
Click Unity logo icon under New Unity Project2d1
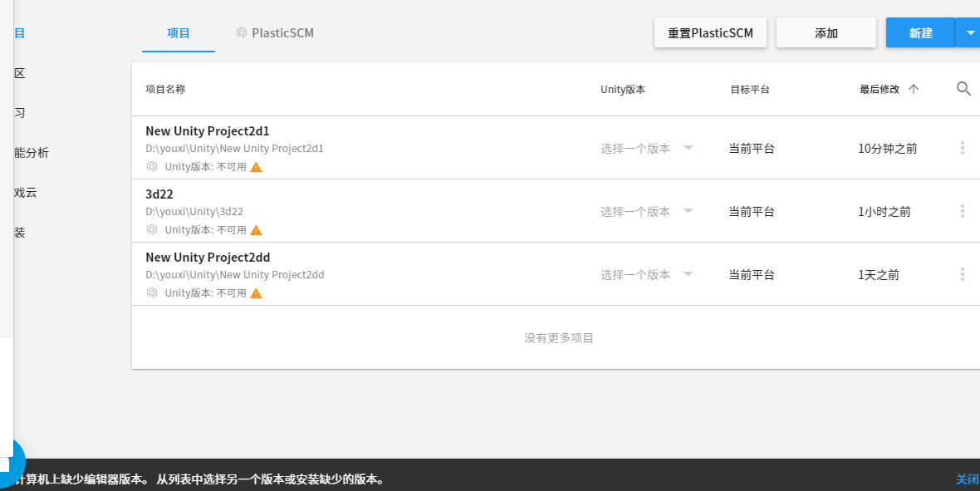[x=151, y=166]
